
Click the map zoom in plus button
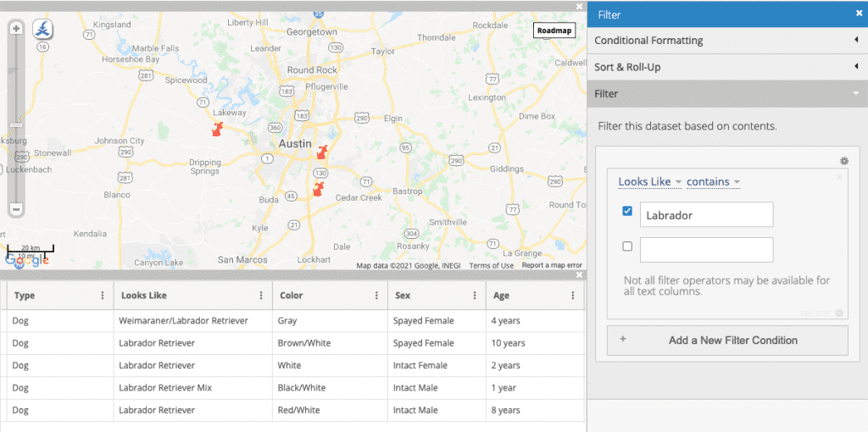15,28
